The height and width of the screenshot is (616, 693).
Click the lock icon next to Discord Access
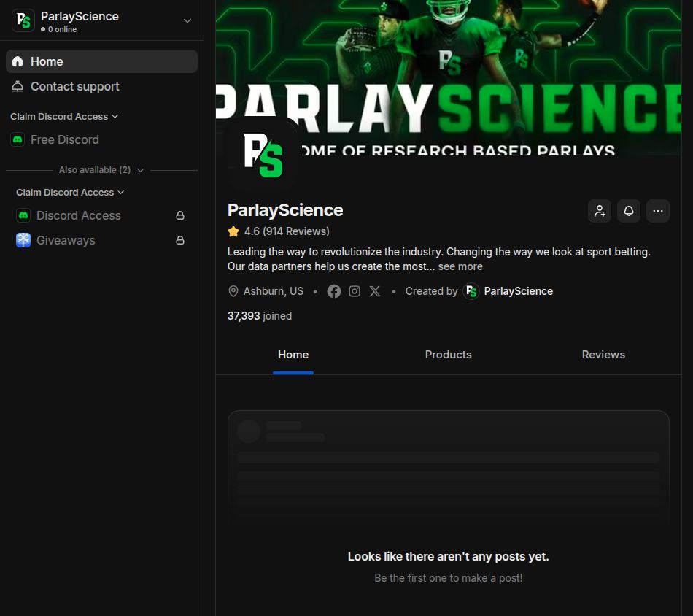180,215
